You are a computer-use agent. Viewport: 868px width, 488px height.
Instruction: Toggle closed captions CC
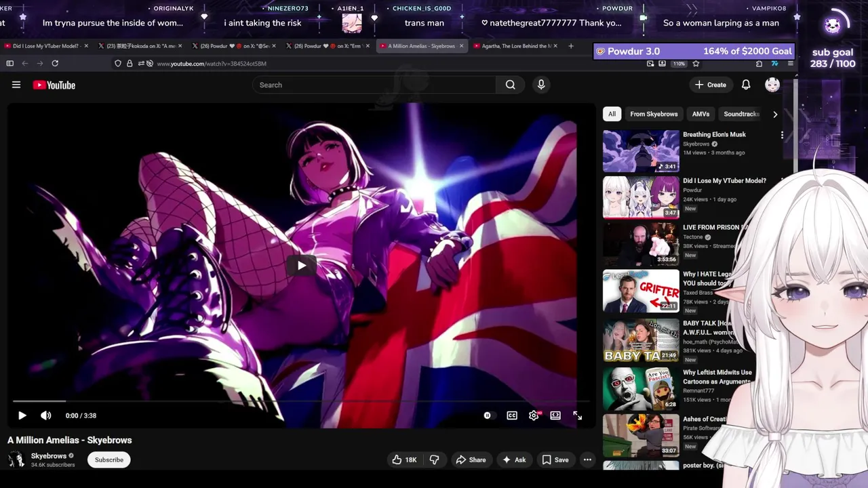click(x=512, y=415)
